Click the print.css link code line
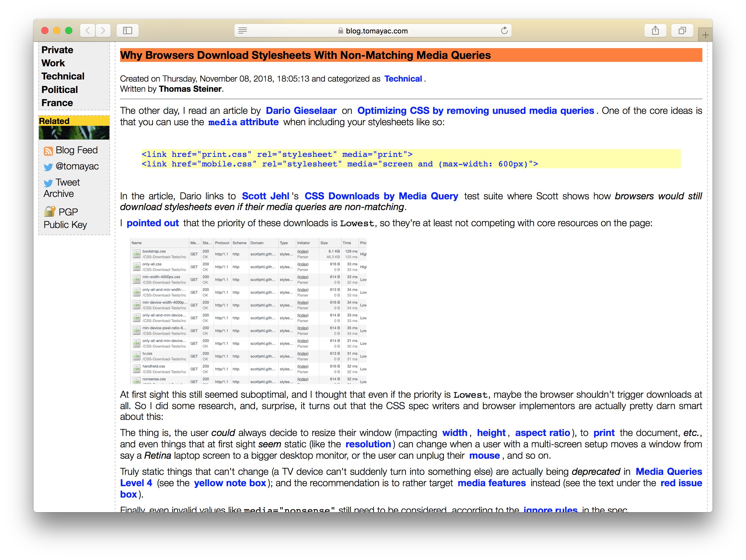Image resolution: width=746 pixels, height=560 pixels. [x=277, y=154]
